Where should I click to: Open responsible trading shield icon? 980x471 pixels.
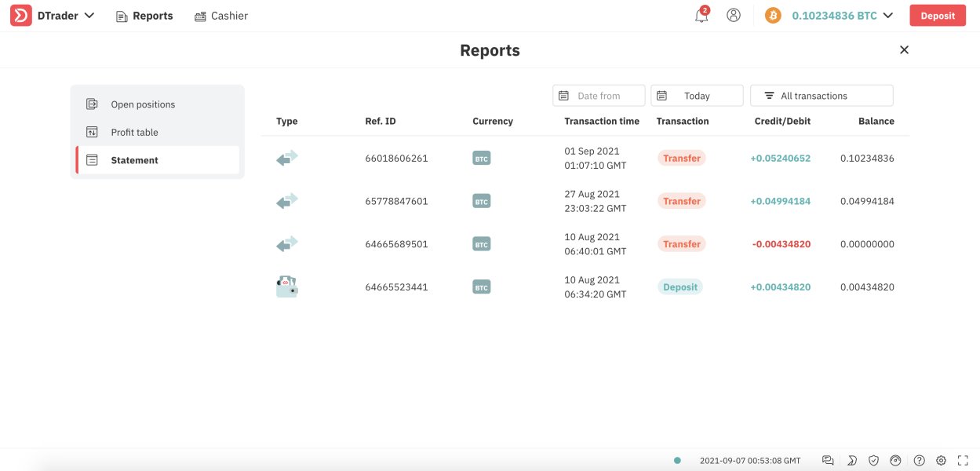(874, 461)
